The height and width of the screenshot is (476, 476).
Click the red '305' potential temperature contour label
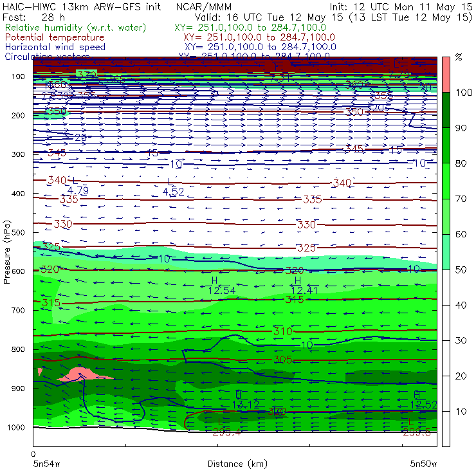pos(282,360)
